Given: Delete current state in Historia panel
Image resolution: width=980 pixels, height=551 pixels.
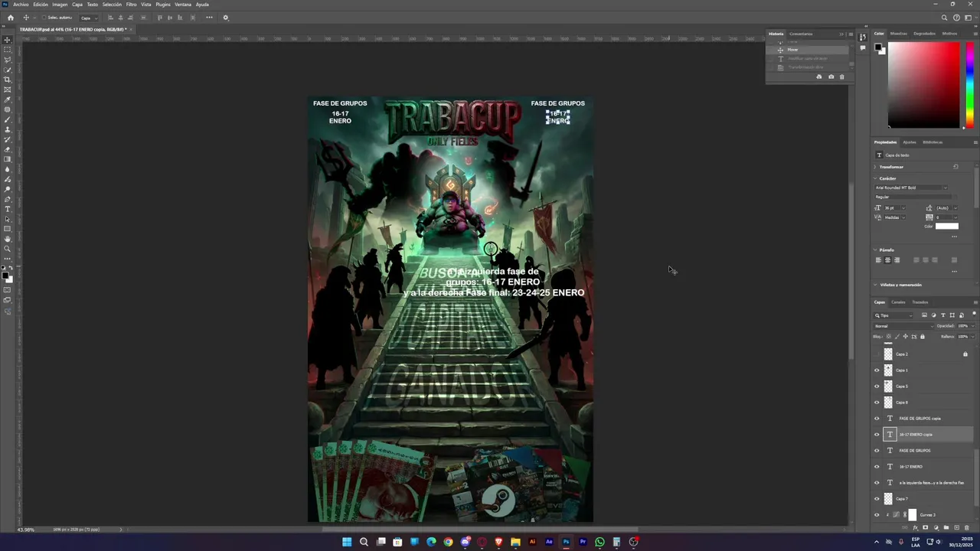Looking at the screenshot, I should coord(841,77).
